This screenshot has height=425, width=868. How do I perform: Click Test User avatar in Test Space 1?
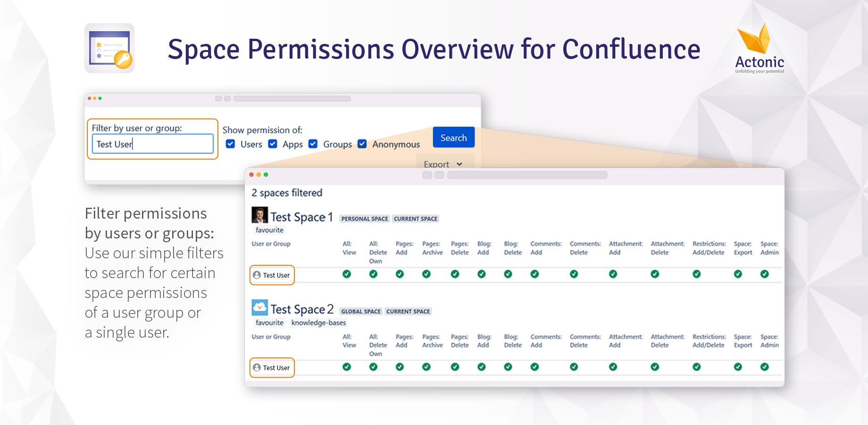[257, 275]
